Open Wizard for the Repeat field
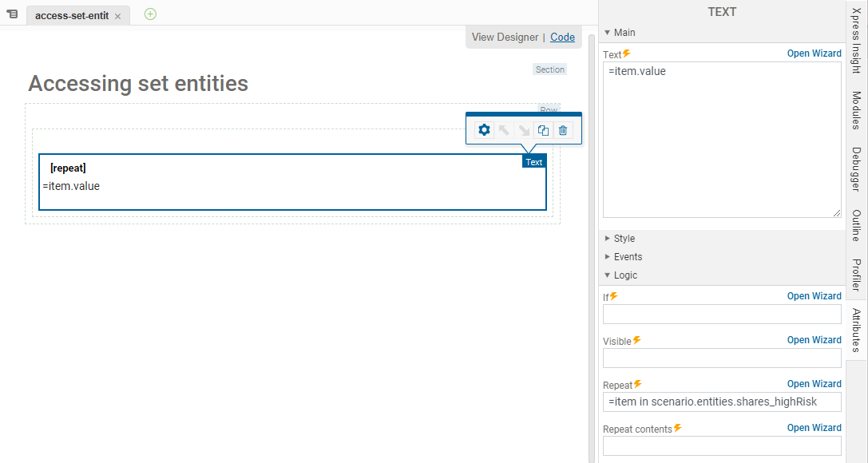The height and width of the screenshot is (463, 868). click(814, 384)
